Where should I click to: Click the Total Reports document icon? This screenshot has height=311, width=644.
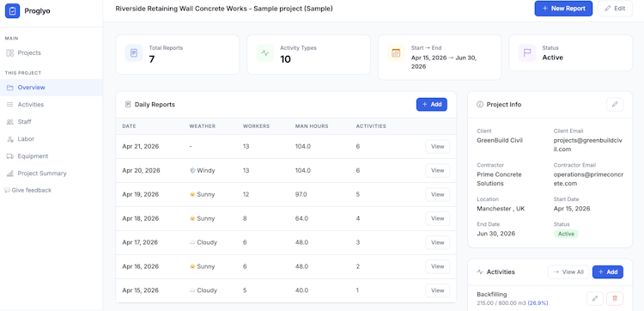[x=134, y=53]
